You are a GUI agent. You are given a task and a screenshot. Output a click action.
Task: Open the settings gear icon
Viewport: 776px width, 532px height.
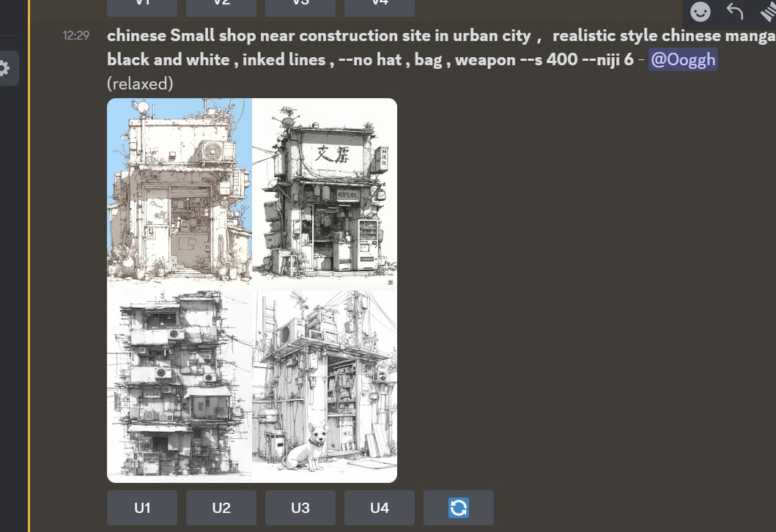[x=4, y=68]
